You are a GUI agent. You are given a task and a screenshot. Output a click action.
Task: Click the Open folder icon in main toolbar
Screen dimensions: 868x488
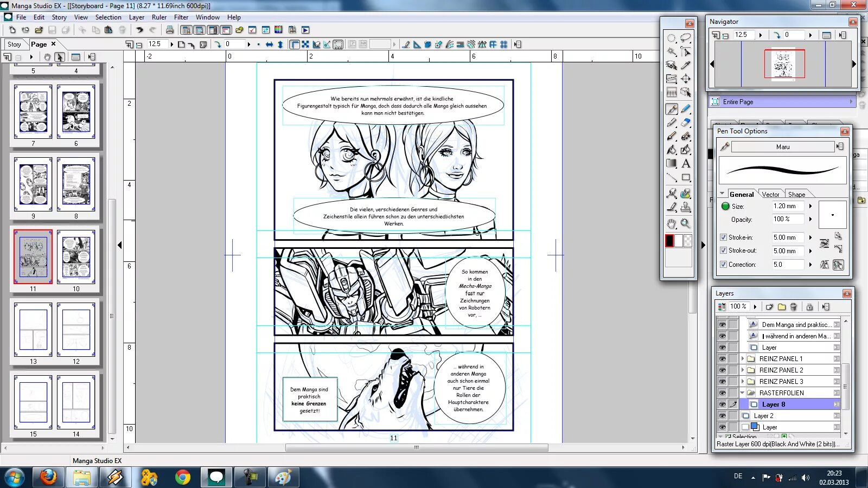coord(39,30)
